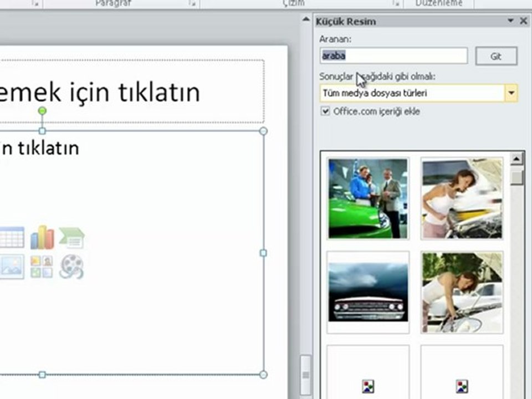532x399 pixels.
Task: Click the Insert SmartArt placeholder icon
Action: pyautogui.click(x=71, y=238)
